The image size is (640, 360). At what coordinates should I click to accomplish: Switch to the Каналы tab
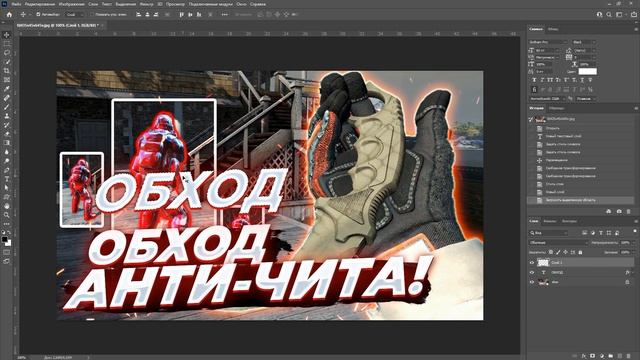pos(549,221)
